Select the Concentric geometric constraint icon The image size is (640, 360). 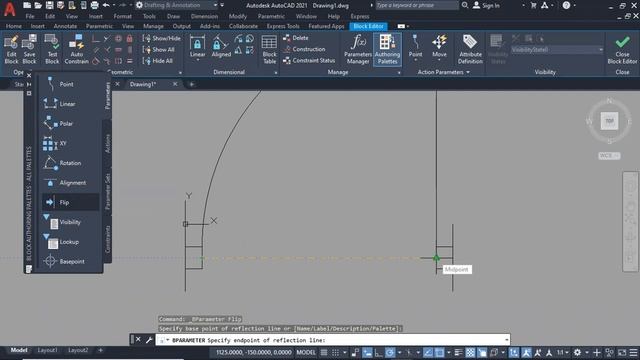click(x=118, y=38)
